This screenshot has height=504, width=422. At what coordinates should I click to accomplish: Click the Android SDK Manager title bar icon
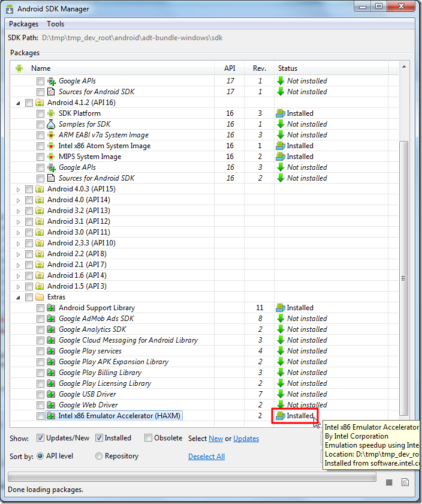pyautogui.click(x=10, y=8)
